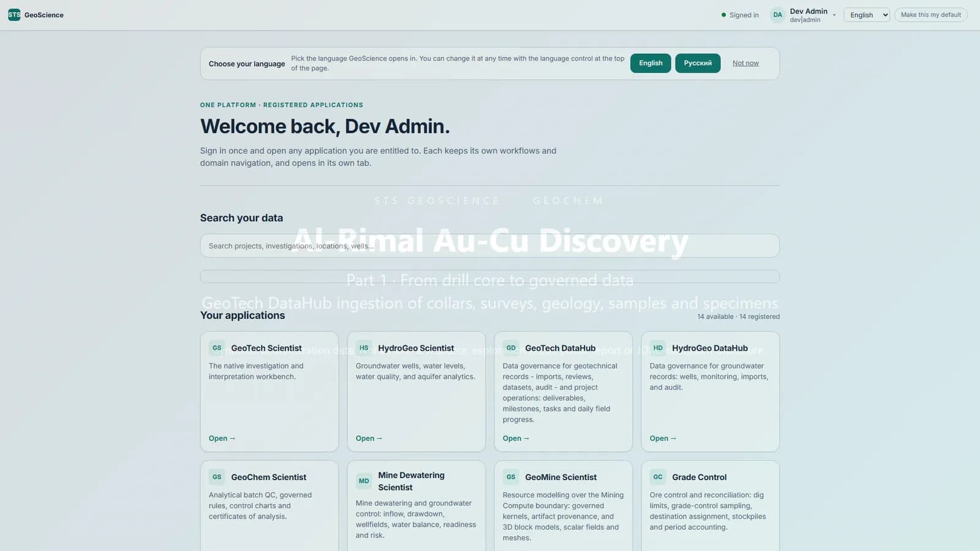This screenshot has height=551, width=980.
Task: Click the Signed in status indicator
Action: 740,15
